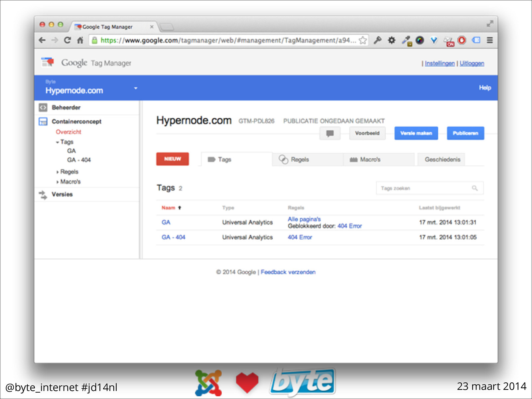Select GA - 404 in the sidebar
Viewport: 532px width, 399px height.
click(79, 160)
